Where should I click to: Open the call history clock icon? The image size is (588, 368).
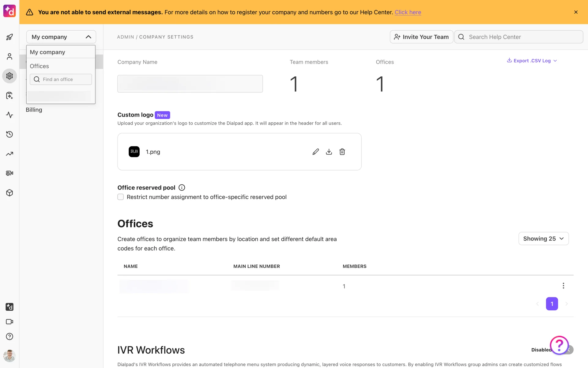pos(9,134)
